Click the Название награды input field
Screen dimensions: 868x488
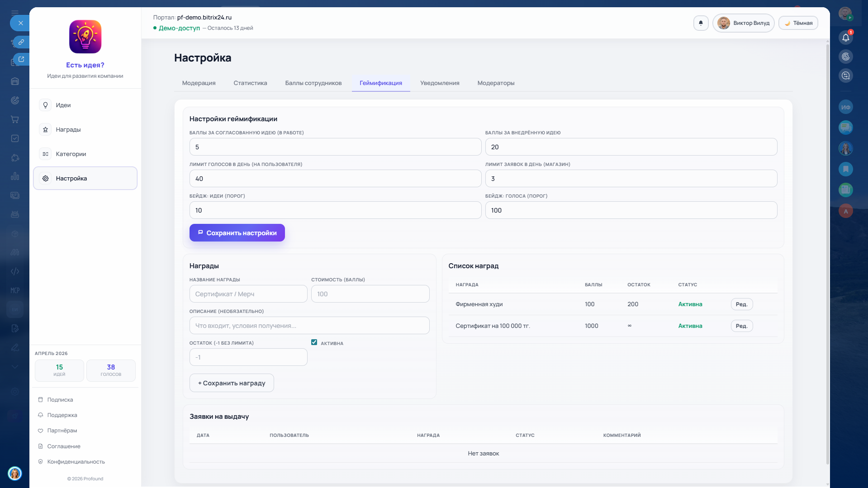[x=248, y=294]
